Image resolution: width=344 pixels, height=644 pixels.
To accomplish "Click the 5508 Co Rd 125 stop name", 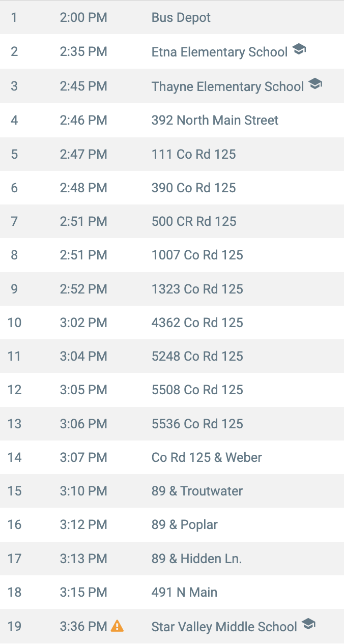I will (197, 390).
